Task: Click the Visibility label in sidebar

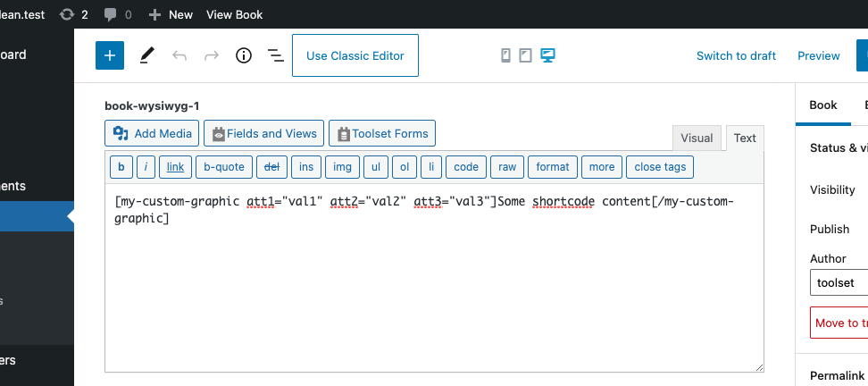Action: coord(832,189)
